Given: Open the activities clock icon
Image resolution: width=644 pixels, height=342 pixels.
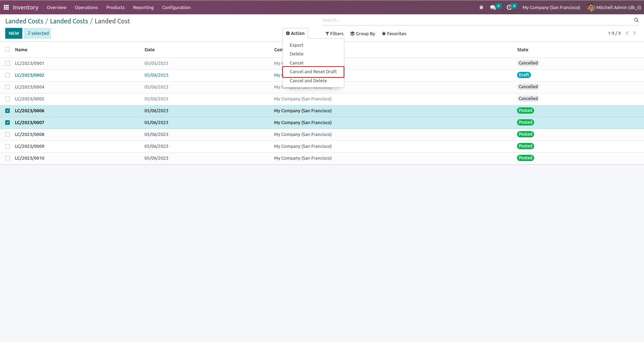Looking at the screenshot, I should (509, 7).
